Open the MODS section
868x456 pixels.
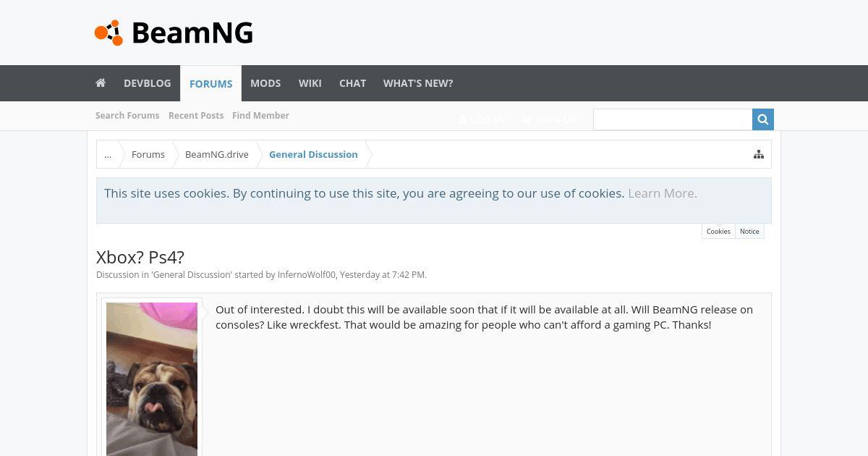[x=265, y=83]
